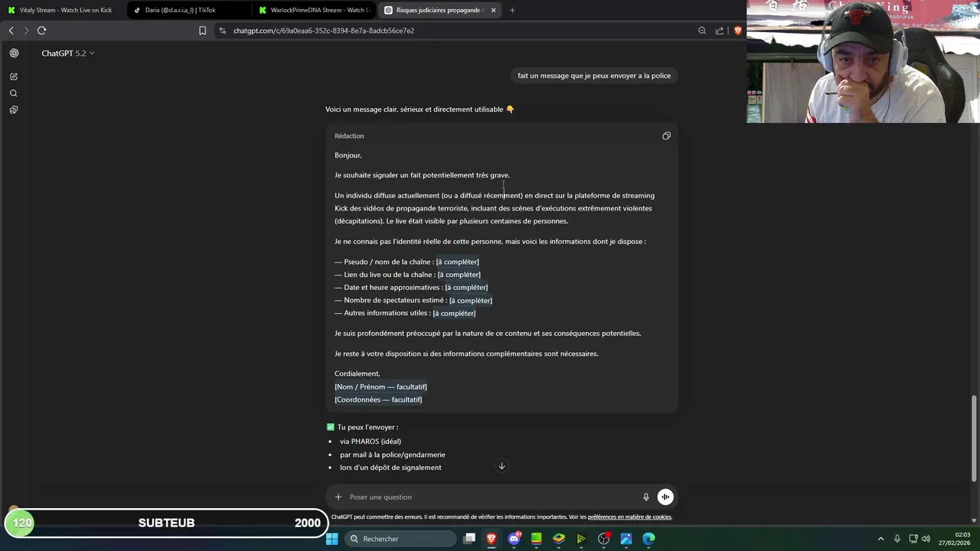This screenshot has height=551, width=980.
Task: Go back with browser back arrow
Action: point(11,31)
